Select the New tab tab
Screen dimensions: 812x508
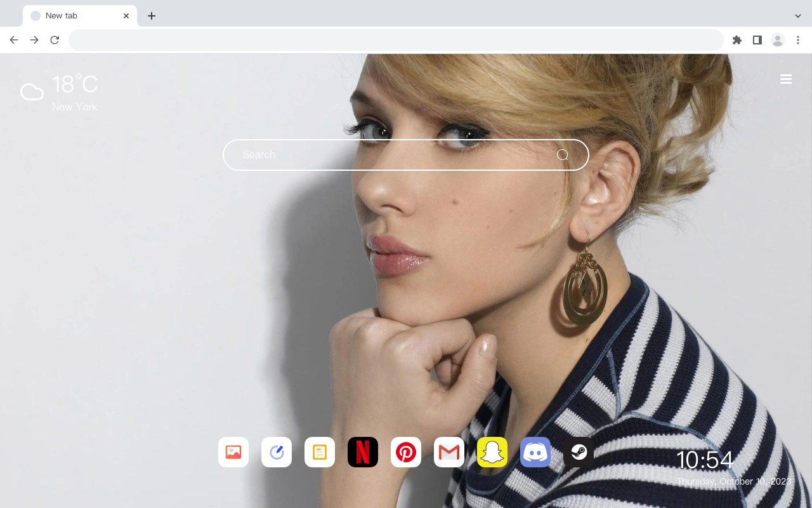[x=80, y=16]
